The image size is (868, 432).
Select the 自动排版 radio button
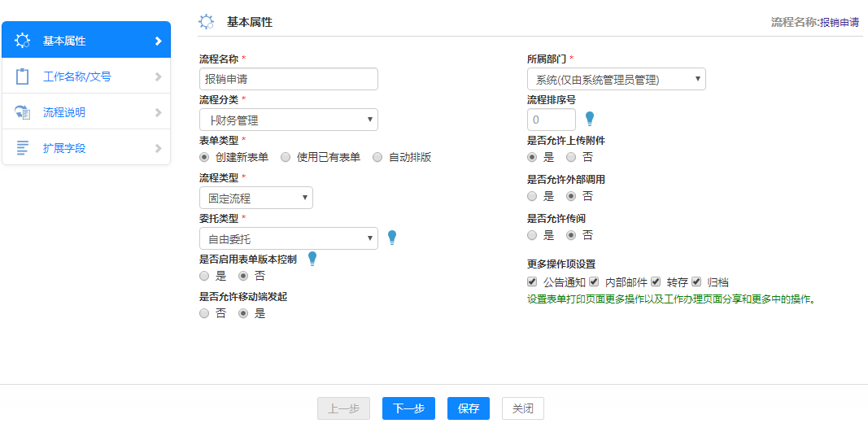[x=377, y=157]
